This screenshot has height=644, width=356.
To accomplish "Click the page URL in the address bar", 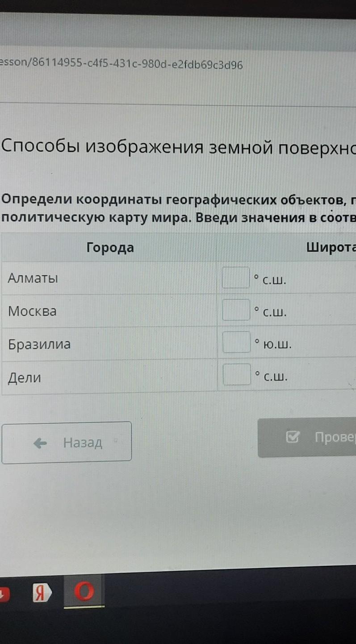I will tap(121, 65).
